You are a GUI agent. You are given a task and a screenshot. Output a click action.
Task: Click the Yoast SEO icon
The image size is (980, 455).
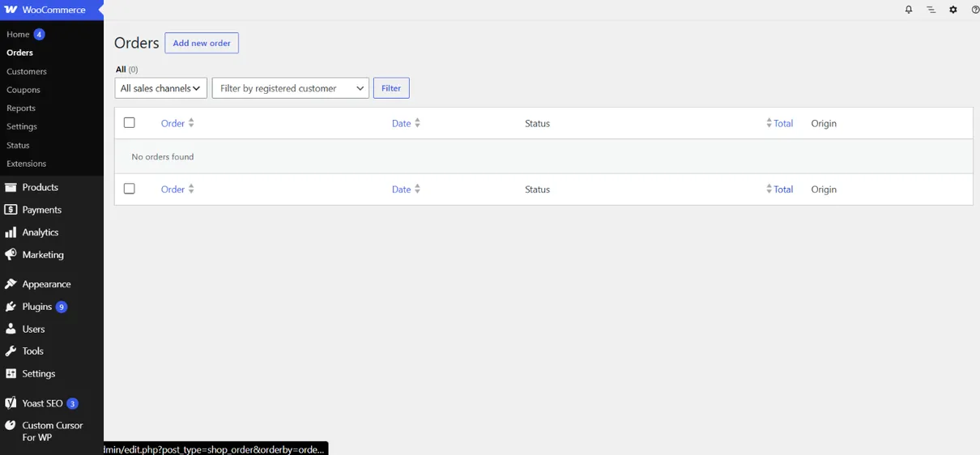click(x=11, y=403)
